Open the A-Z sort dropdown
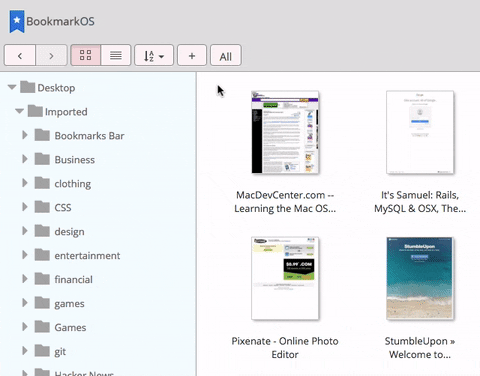Image resolution: width=480 pixels, height=376 pixels. [x=154, y=55]
